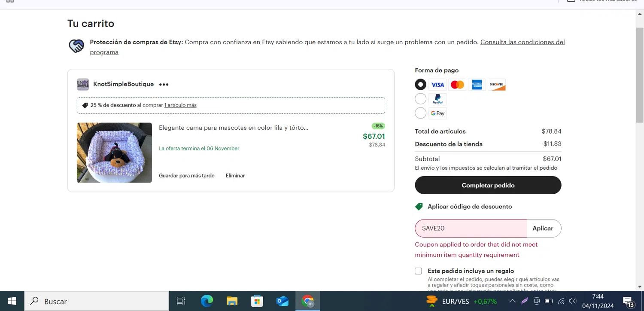
Task: Click the Etsy purchase protection handshake icon
Action: click(76, 46)
